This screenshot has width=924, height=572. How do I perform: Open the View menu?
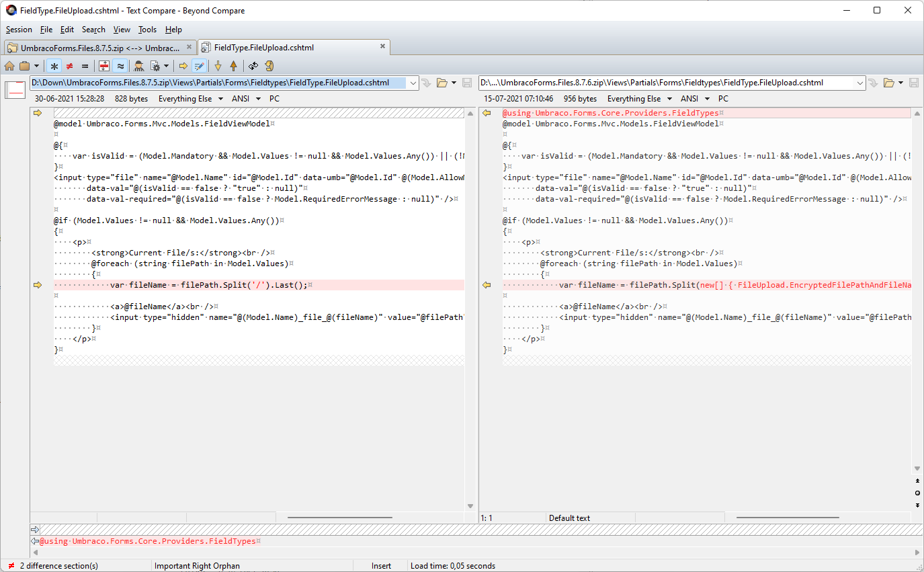(x=122, y=30)
